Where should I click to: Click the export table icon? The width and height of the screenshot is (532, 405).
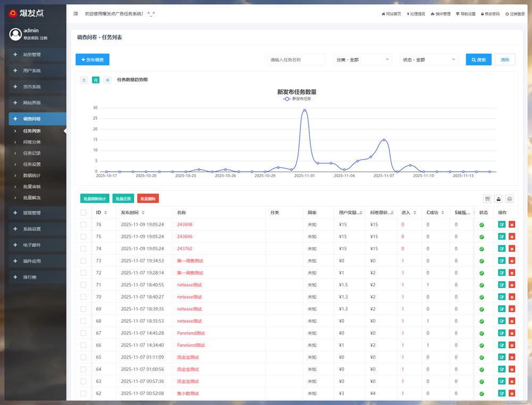[498, 199]
